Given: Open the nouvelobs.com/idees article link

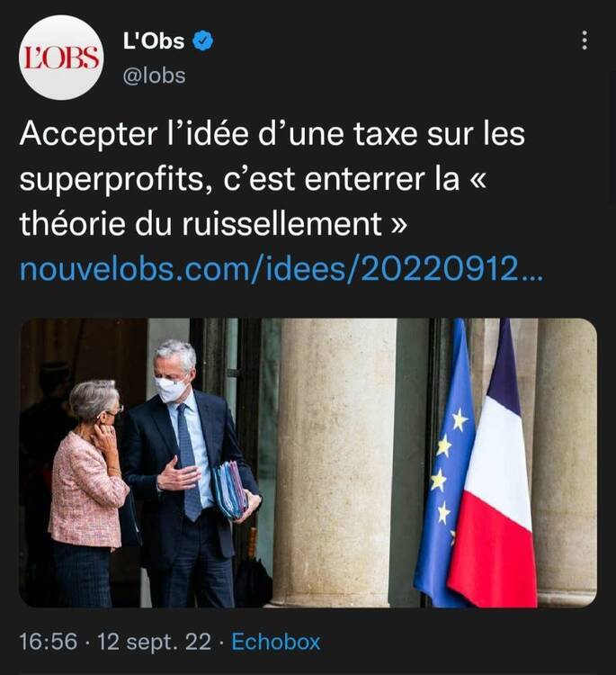Looking at the screenshot, I should point(281,268).
